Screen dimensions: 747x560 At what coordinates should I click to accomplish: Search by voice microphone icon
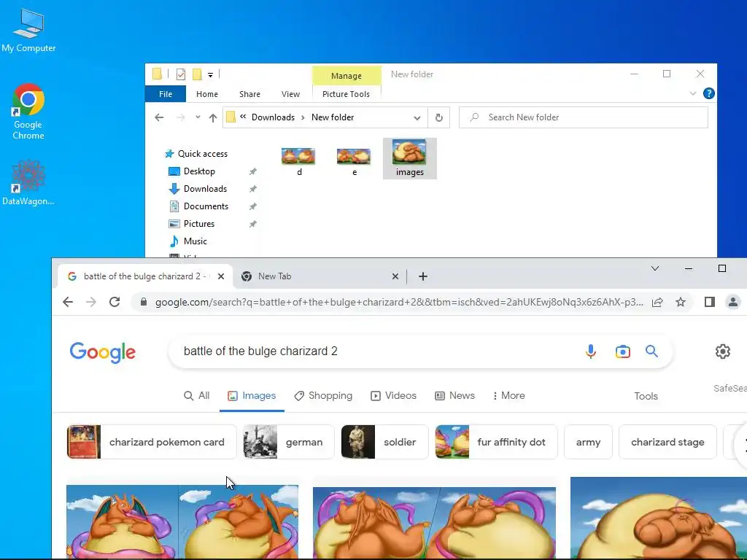click(x=591, y=351)
